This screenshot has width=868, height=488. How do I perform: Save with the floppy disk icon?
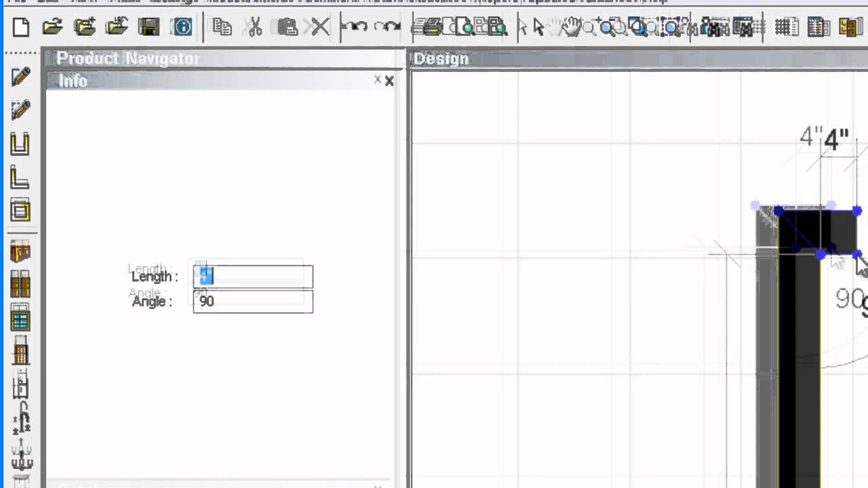pos(149,27)
